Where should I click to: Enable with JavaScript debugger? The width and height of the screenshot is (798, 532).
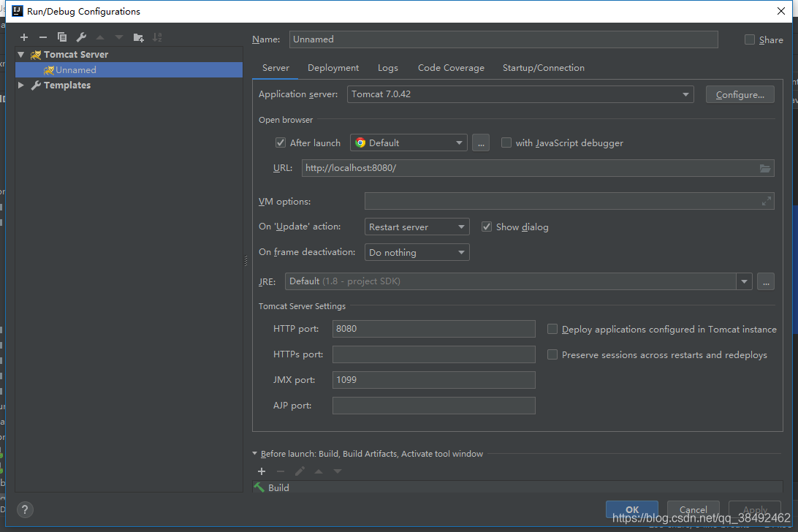tap(506, 143)
